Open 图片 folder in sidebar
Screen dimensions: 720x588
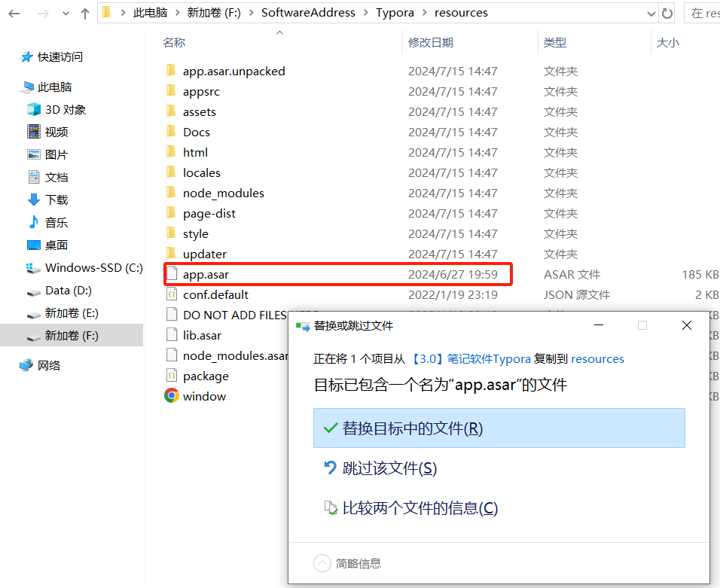click(47, 154)
